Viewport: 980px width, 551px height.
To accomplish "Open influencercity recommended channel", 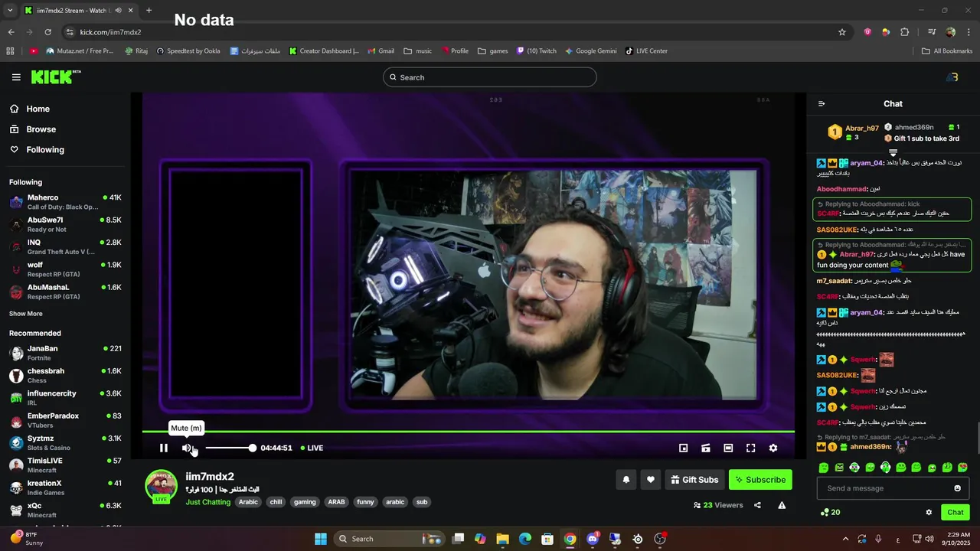I will (65, 397).
